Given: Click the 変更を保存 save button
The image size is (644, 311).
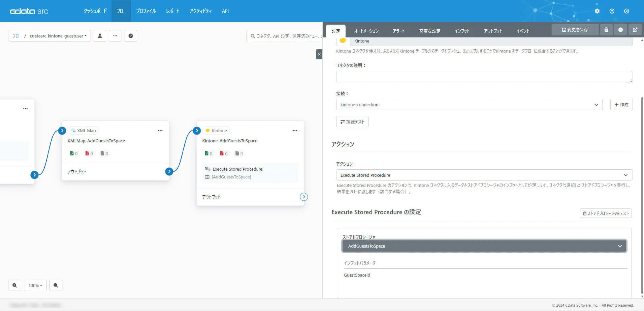Looking at the screenshot, I should [575, 30].
